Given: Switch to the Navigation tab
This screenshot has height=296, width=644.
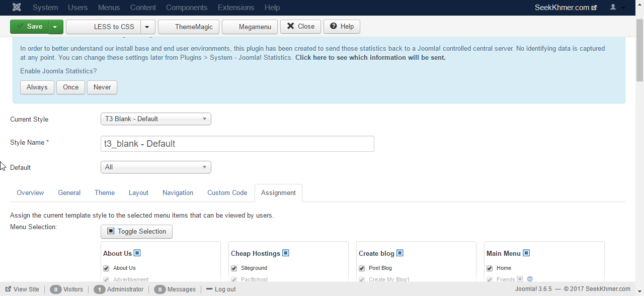Looking at the screenshot, I should click(x=178, y=193).
